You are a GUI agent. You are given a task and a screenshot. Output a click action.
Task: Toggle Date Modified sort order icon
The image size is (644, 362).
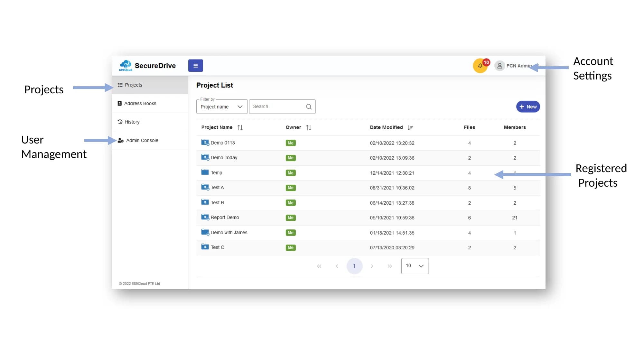click(410, 128)
